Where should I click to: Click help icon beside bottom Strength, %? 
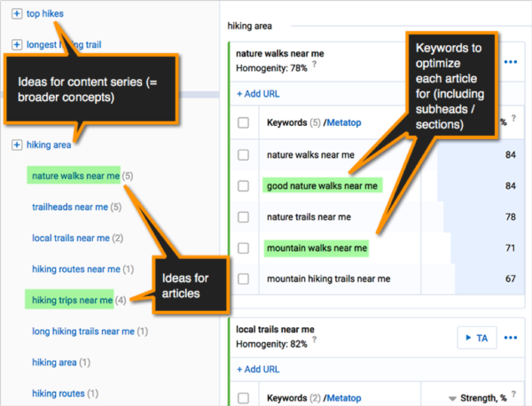tap(513, 394)
